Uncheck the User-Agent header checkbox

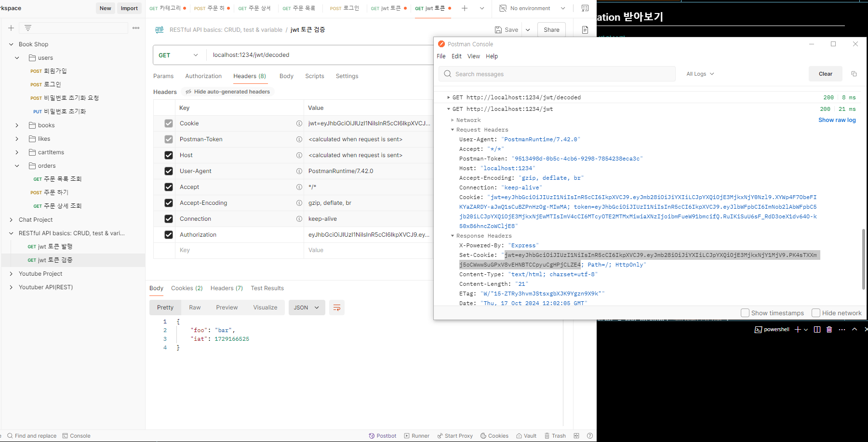(168, 171)
